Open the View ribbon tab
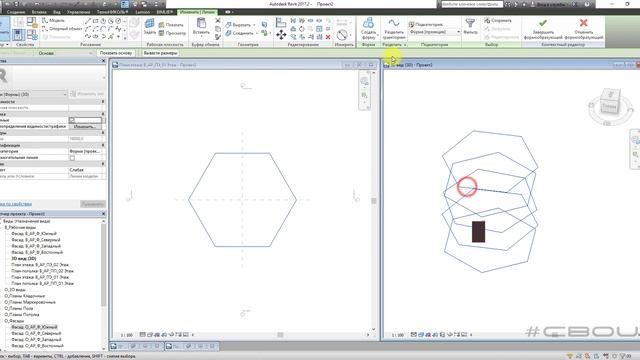The image size is (640, 360). point(57,12)
